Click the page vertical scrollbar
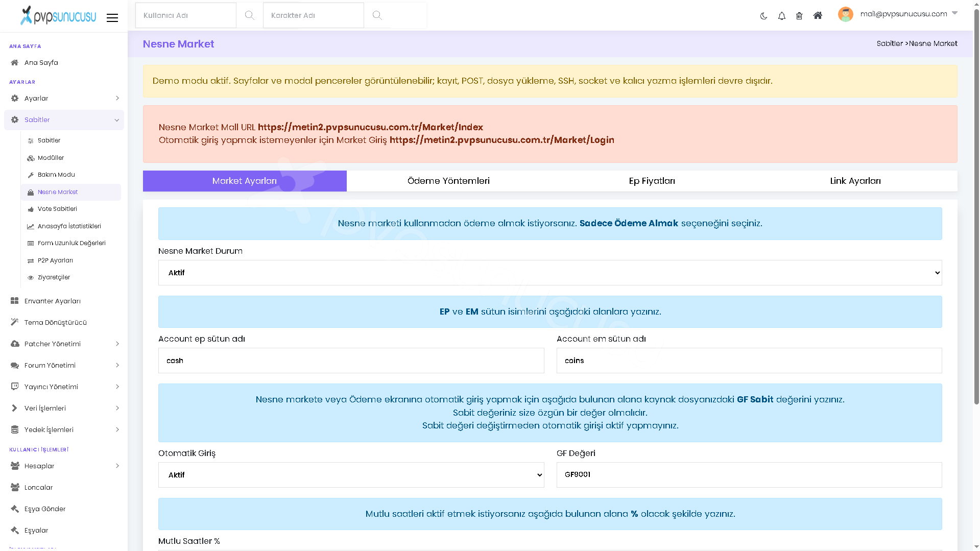 976,204
